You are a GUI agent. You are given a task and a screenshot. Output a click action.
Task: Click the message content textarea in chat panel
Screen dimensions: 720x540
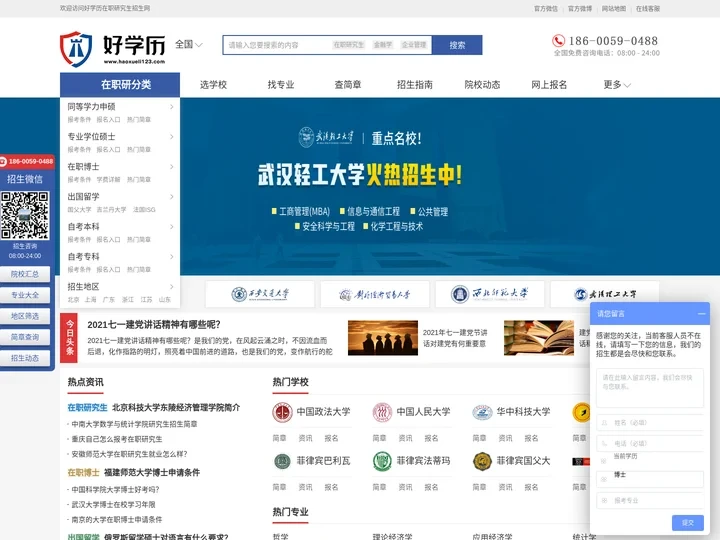(x=650, y=388)
